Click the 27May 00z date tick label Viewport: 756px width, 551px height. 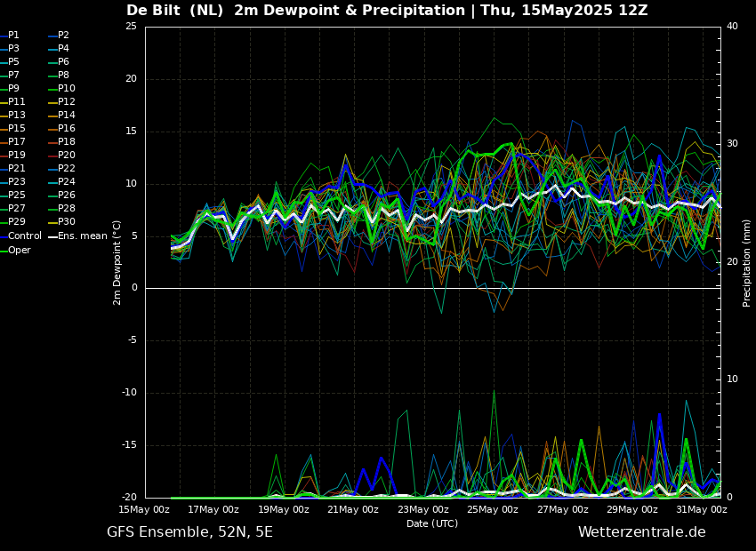562,510
